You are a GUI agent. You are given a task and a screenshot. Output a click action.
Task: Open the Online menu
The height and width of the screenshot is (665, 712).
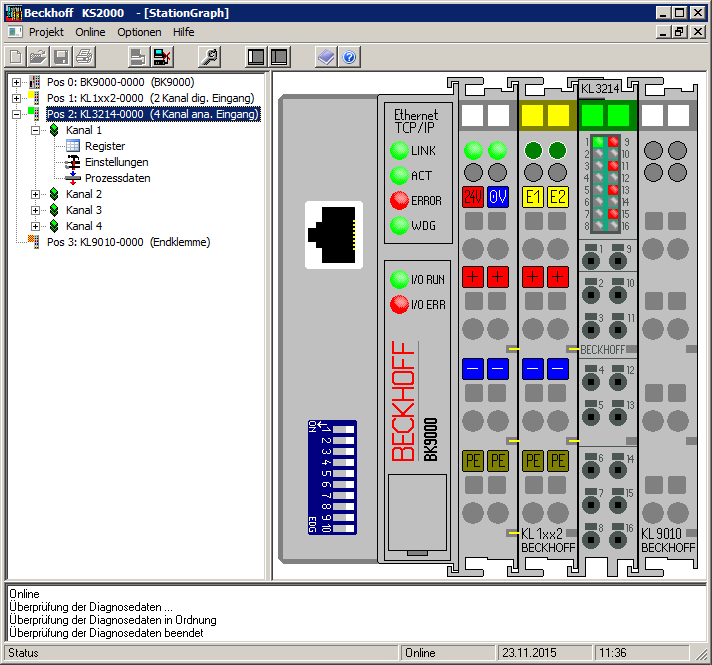(x=90, y=32)
